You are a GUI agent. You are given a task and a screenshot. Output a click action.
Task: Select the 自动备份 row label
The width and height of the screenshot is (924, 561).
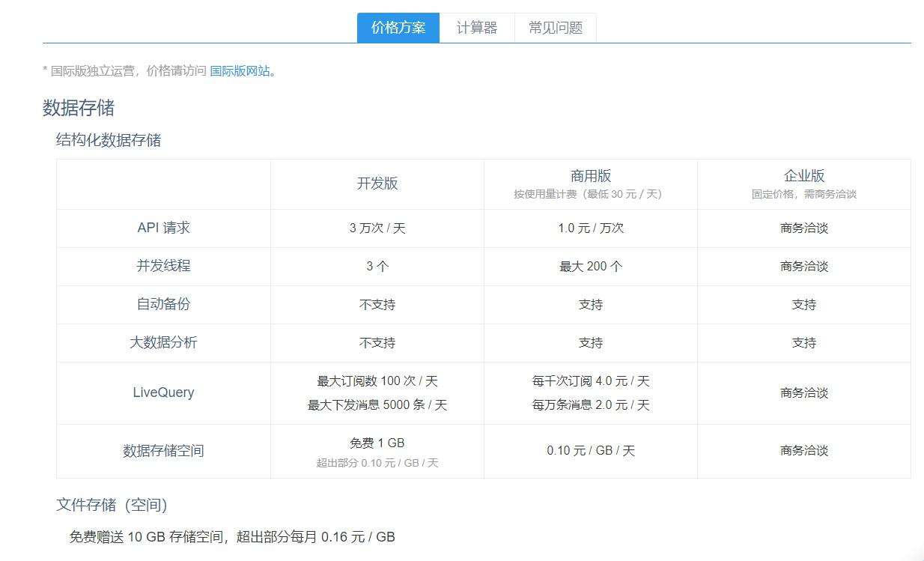163,304
